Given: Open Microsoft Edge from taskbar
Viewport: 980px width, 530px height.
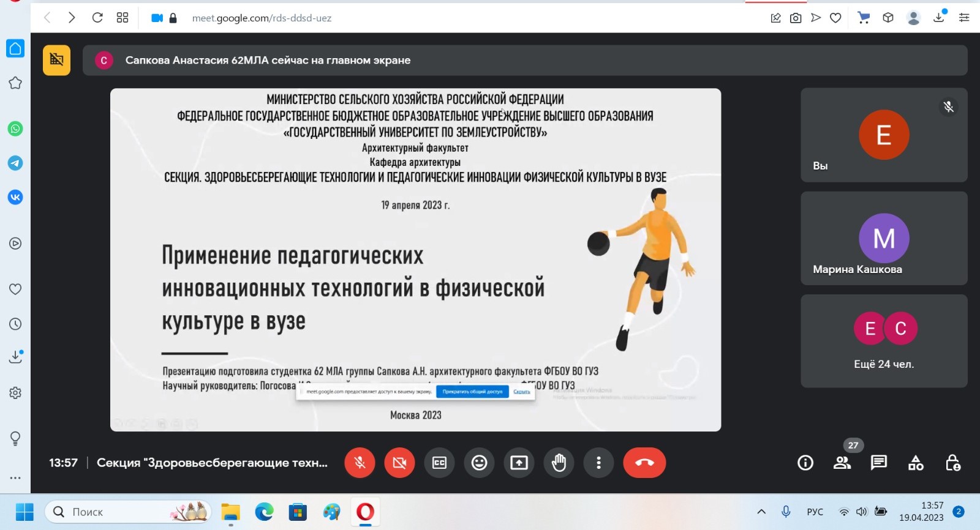Looking at the screenshot, I should (x=265, y=512).
